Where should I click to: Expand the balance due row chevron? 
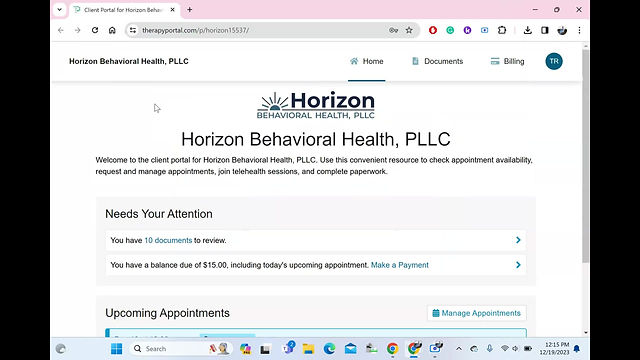tap(518, 265)
